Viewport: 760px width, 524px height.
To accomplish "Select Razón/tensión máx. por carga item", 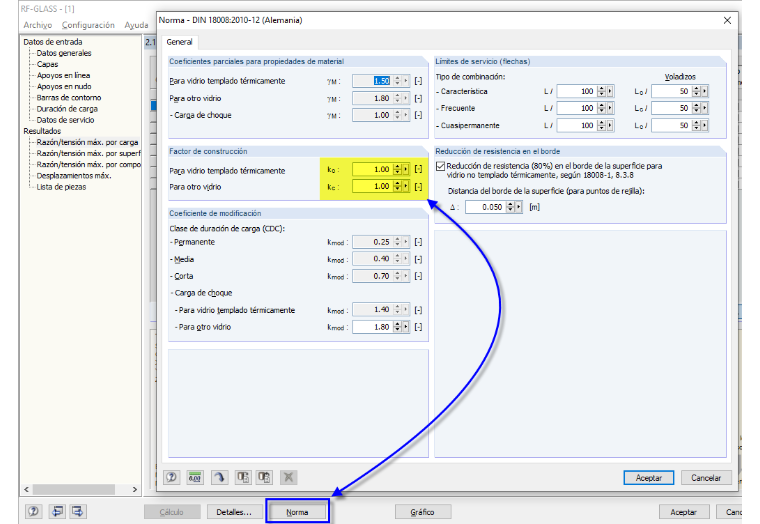I will (87, 143).
